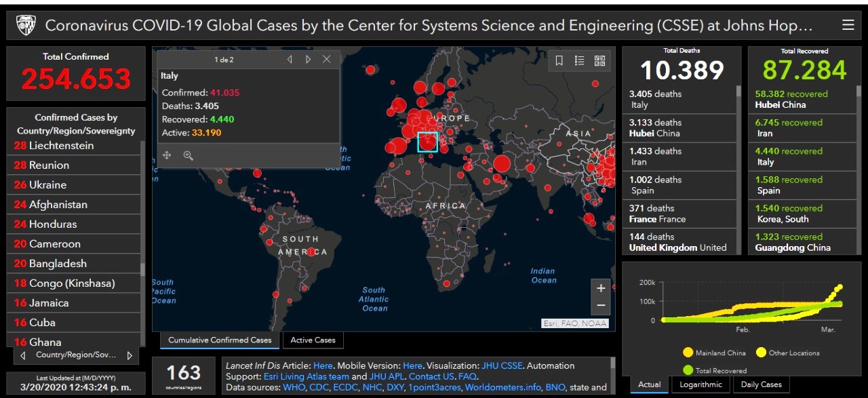Open the hamburger menu in the header
This screenshot has height=398, width=868.
(848, 25)
